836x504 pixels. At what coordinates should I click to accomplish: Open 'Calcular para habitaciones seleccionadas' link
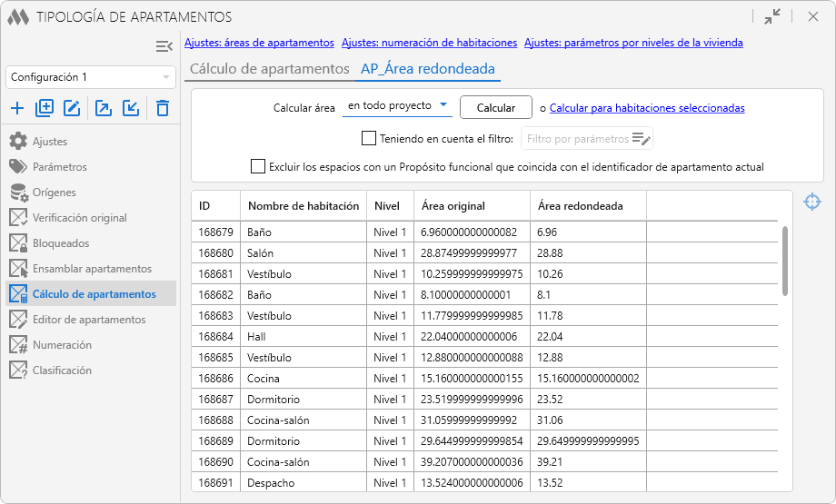pos(647,108)
